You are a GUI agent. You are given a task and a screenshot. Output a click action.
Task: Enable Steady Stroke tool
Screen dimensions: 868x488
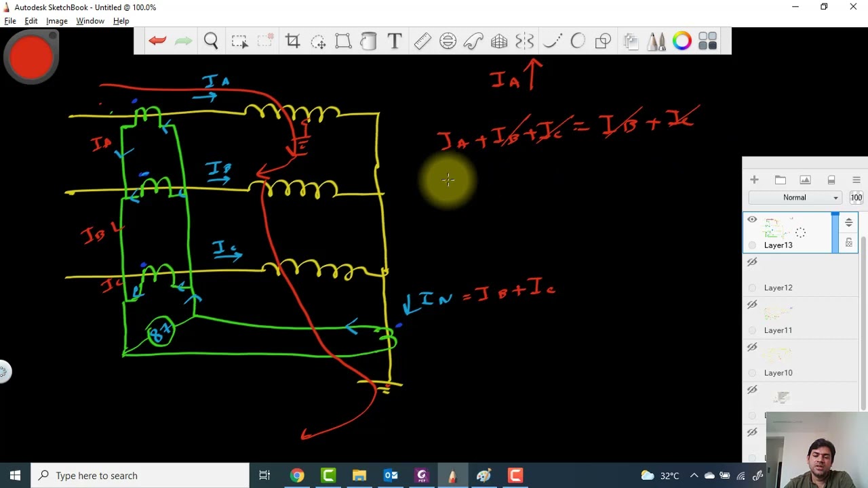(552, 41)
